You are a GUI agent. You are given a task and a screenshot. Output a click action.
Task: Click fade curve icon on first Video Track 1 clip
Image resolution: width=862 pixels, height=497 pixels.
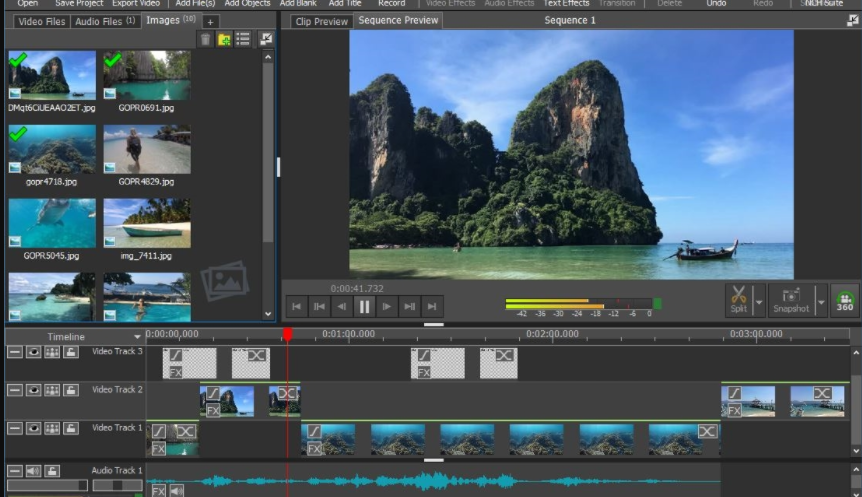coord(159,432)
